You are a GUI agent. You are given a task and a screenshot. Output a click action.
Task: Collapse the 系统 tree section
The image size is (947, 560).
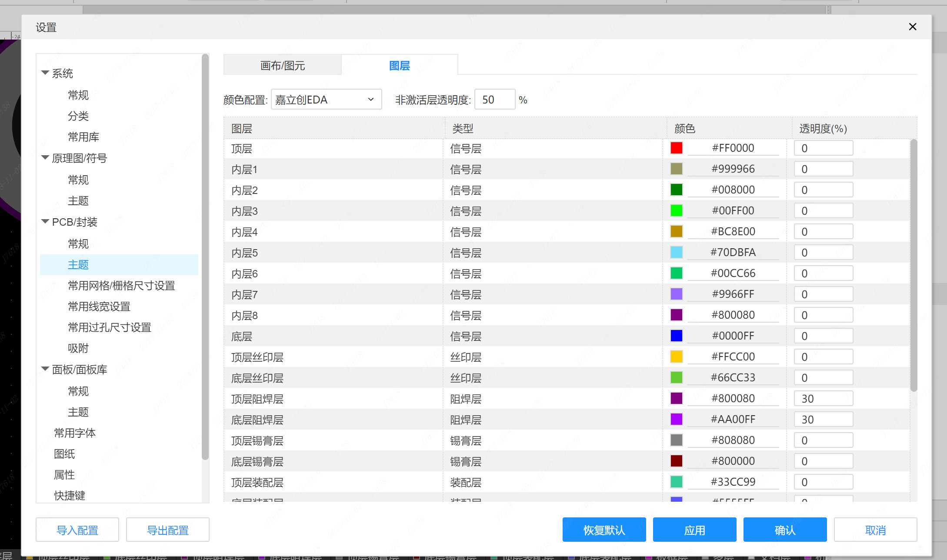pyautogui.click(x=45, y=73)
